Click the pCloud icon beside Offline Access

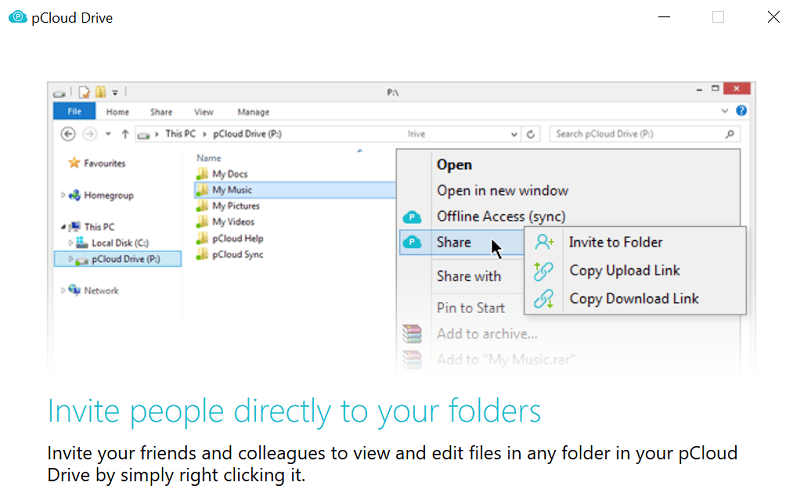tap(411, 217)
